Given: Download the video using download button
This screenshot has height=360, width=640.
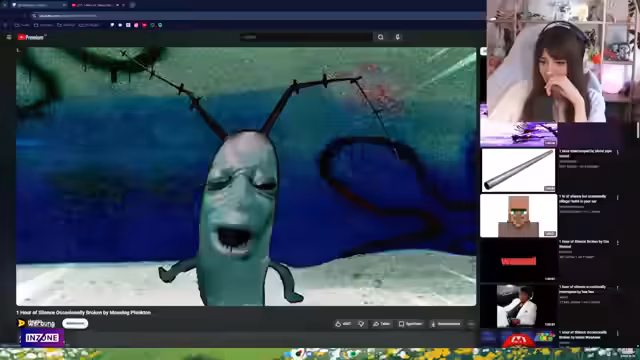Looking at the screenshot, I should [446, 324].
